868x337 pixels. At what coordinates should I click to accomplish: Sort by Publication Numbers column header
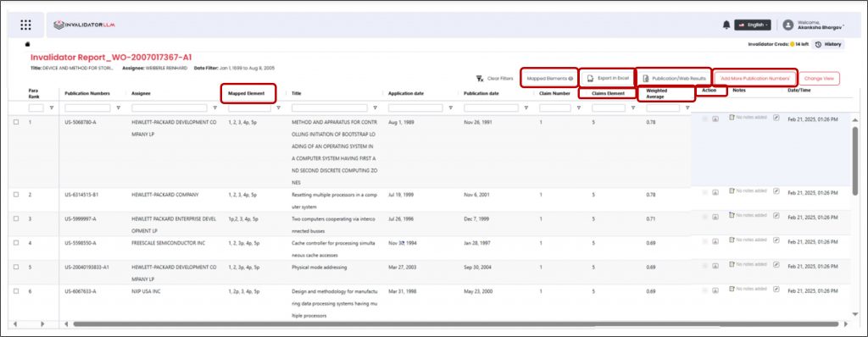tap(87, 93)
